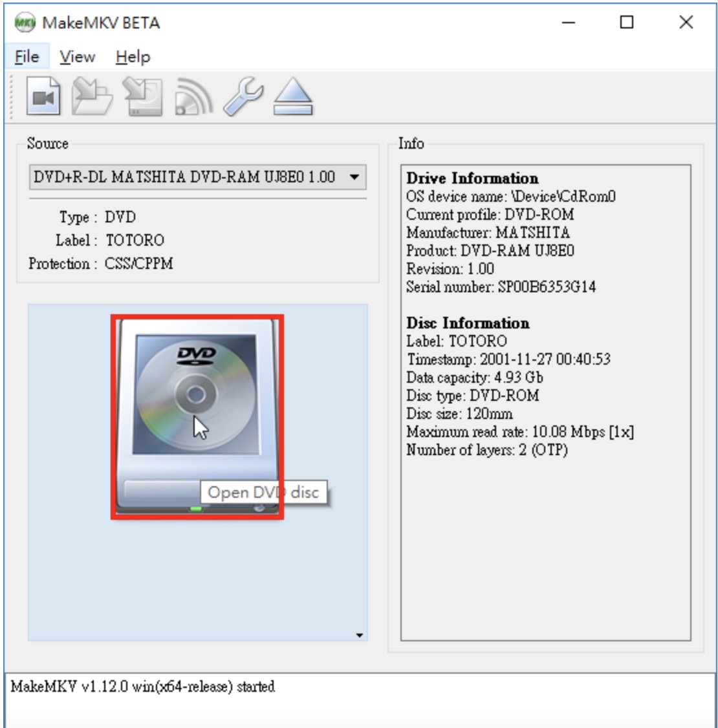Click the 'Revision: 1.00' line
The height and width of the screenshot is (728, 718).
click(450, 269)
